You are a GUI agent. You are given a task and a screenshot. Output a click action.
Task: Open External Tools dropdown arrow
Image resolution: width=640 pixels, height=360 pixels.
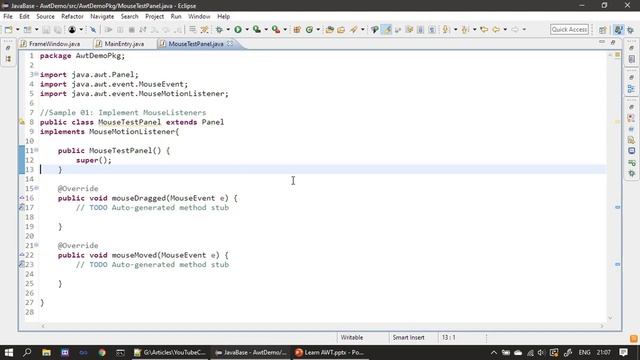click(285, 29)
